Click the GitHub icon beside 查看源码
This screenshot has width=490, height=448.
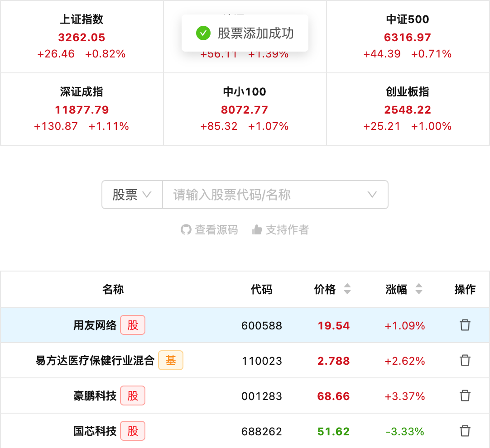pyautogui.click(x=186, y=230)
